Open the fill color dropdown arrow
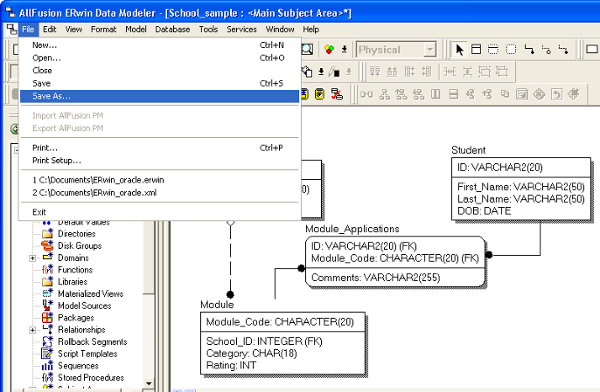 click(321, 72)
